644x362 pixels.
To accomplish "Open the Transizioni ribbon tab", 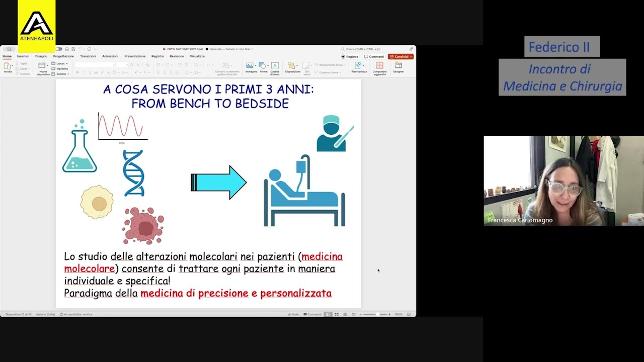I will coord(88,56).
